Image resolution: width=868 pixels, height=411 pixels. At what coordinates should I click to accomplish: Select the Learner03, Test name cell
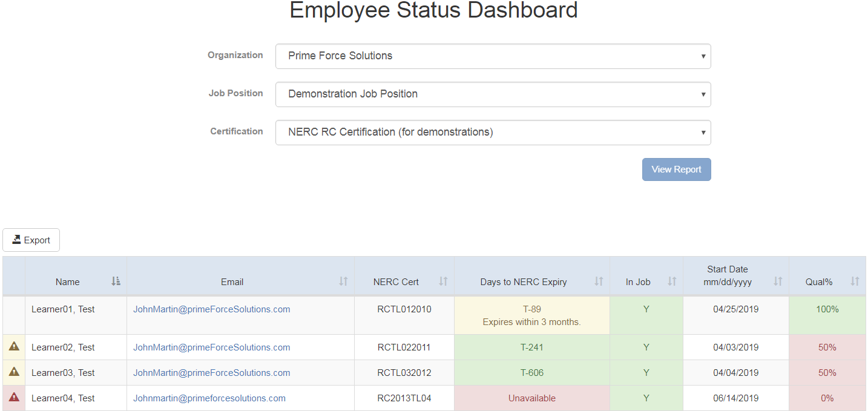[x=76, y=373]
